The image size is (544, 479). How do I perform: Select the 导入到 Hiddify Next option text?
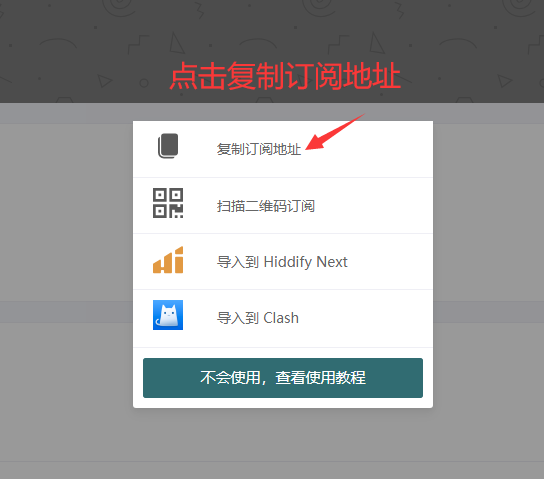click(x=282, y=262)
